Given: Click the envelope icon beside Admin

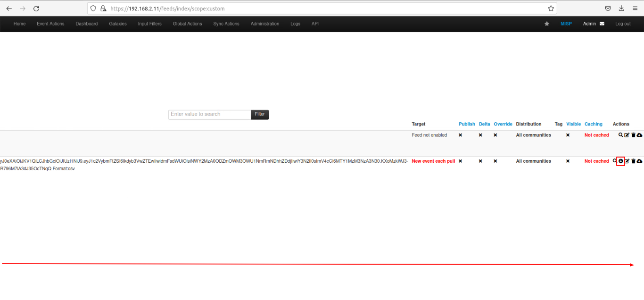Looking at the screenshot, I should (x=602, y=24).
